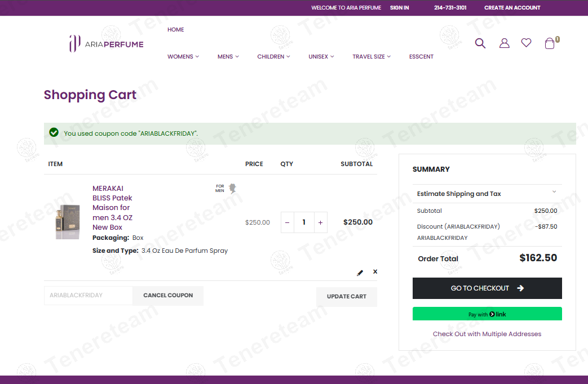Screen dimensions: 588x384
Task: Cancel the applied coupon
Action: 168,296
